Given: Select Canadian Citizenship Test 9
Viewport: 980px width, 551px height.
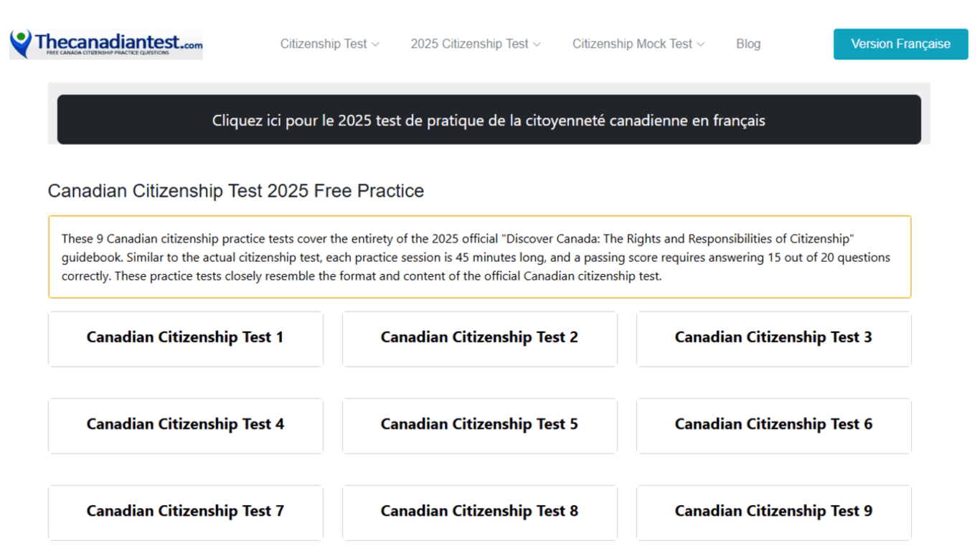Looking at the screenshot, I should pyautogui.click(x=773, y=512).
